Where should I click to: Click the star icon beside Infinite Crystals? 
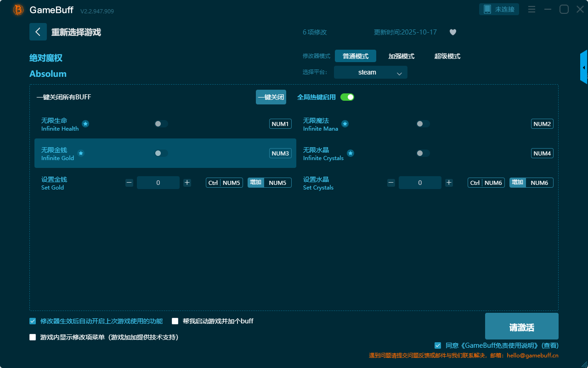pyautogui.click(x=351, y=153)
